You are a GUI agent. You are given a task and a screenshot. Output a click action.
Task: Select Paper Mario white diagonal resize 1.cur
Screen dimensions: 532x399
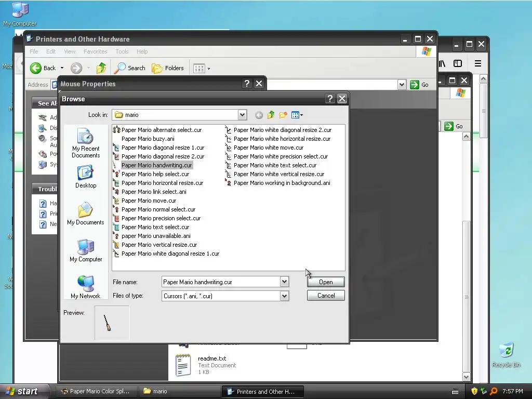tap(166, 254)
